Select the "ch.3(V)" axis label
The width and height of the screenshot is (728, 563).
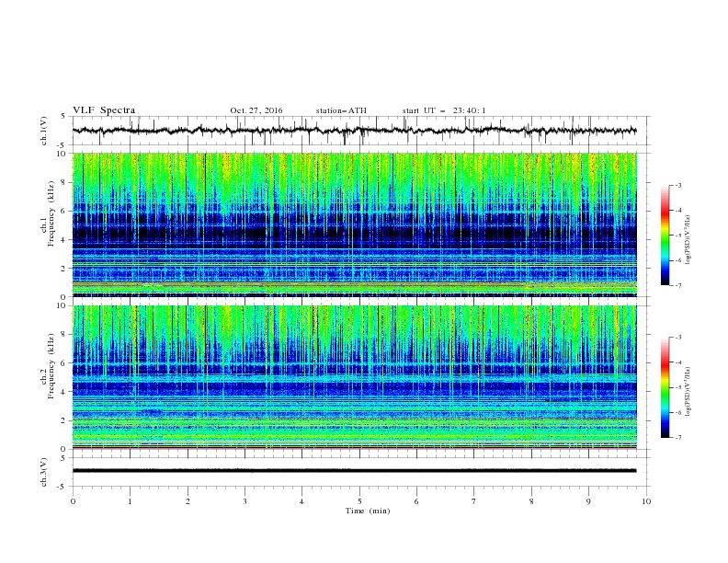point(44,472)
